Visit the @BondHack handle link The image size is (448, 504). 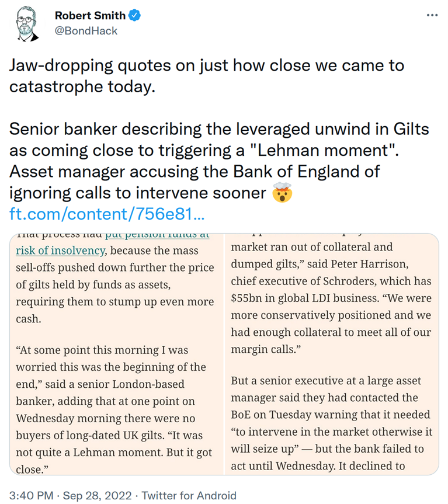[86, 31]
